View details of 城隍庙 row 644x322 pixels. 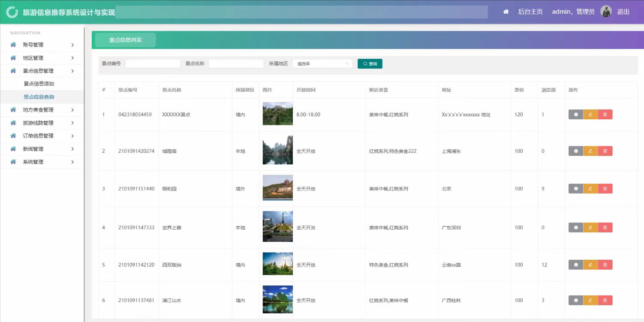tap(576, 151)
